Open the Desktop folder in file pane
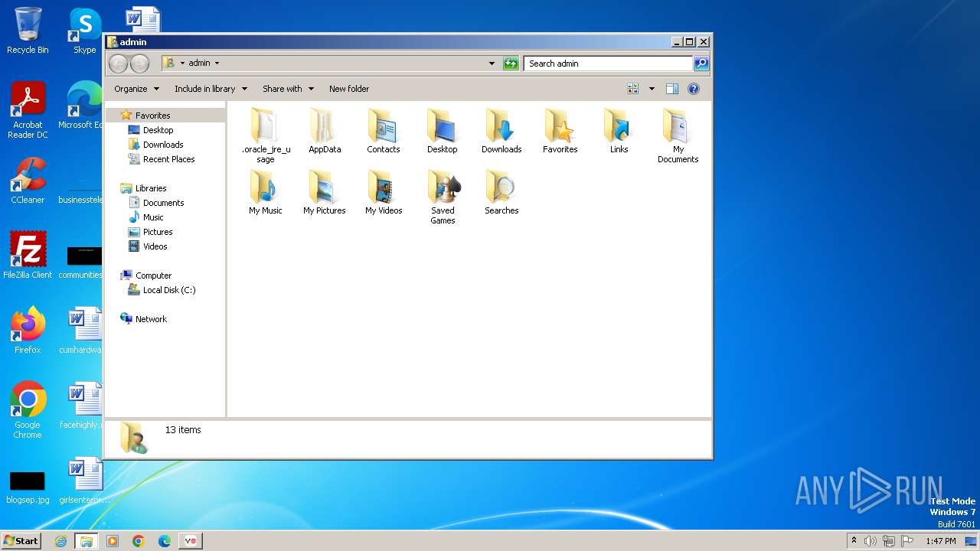Viewport: 980px width, 551px height. 443,132
